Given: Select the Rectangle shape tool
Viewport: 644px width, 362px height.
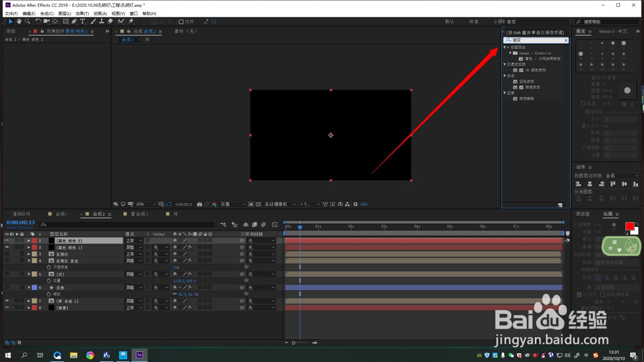Looking at the screenshot, I should pos(66,21).
